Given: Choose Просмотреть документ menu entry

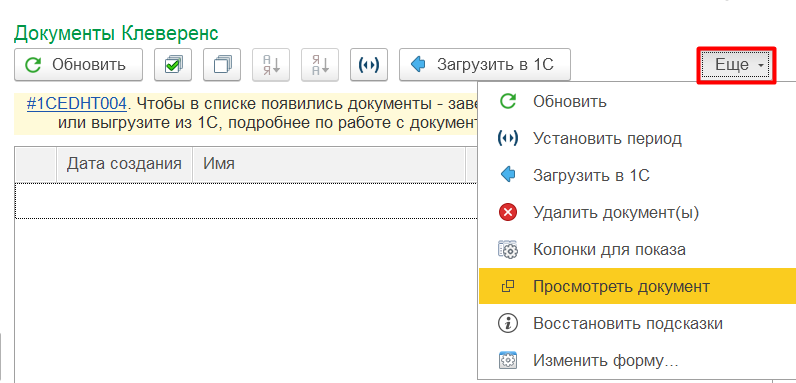Looking at the screenshot, I should [x=637, y=286].
